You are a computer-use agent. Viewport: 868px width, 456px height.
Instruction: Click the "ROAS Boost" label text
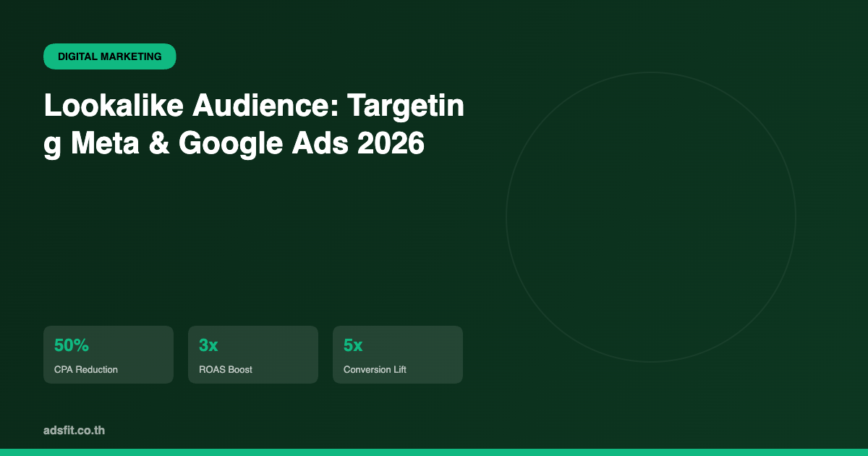pos(226,369)
